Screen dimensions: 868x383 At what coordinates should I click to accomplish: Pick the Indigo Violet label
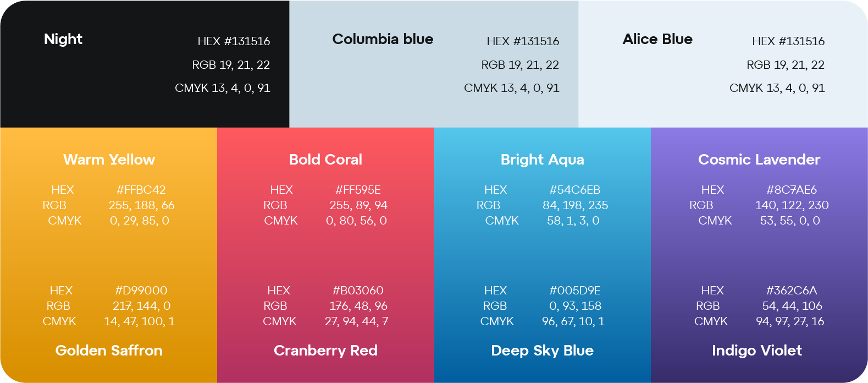click(x=756, y=351)
